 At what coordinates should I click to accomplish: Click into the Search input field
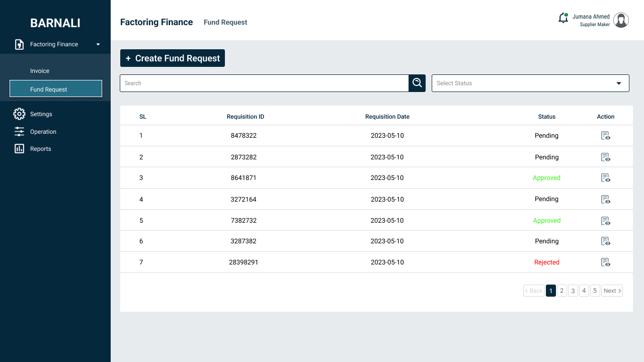tap(264, 83)
